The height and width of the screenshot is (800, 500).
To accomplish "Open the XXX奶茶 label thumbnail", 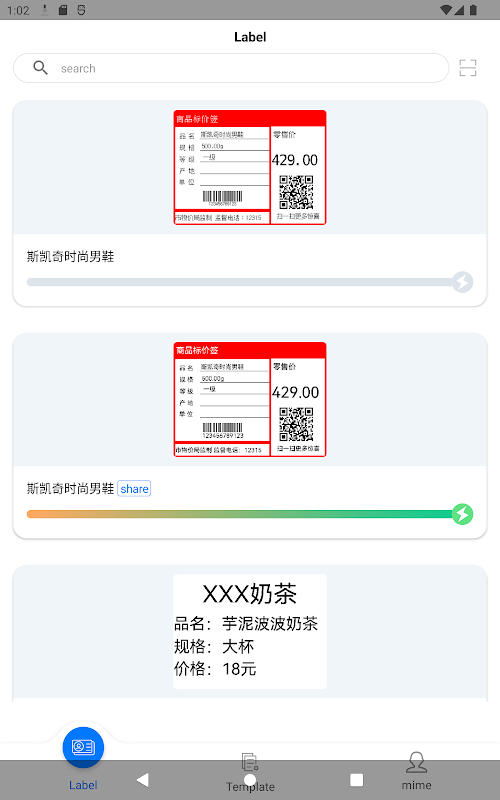I will coord(250,632).
